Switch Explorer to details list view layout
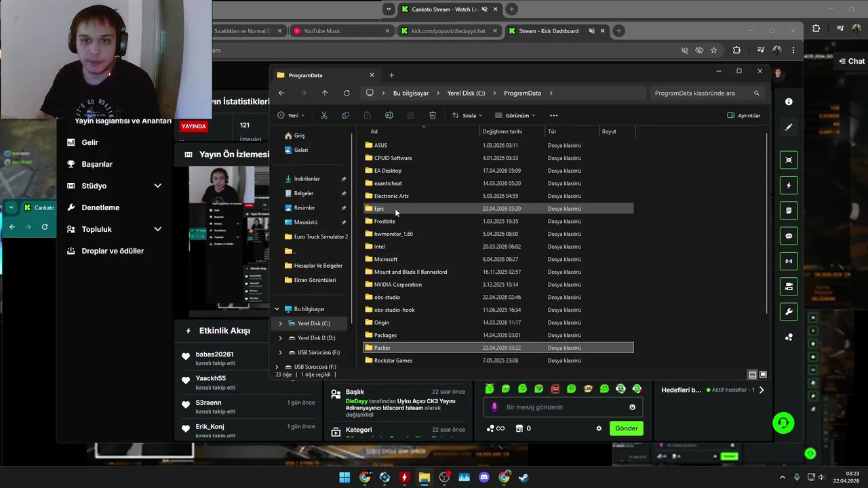The height and width of the screenshot is (488, 868). coord(752,375)
